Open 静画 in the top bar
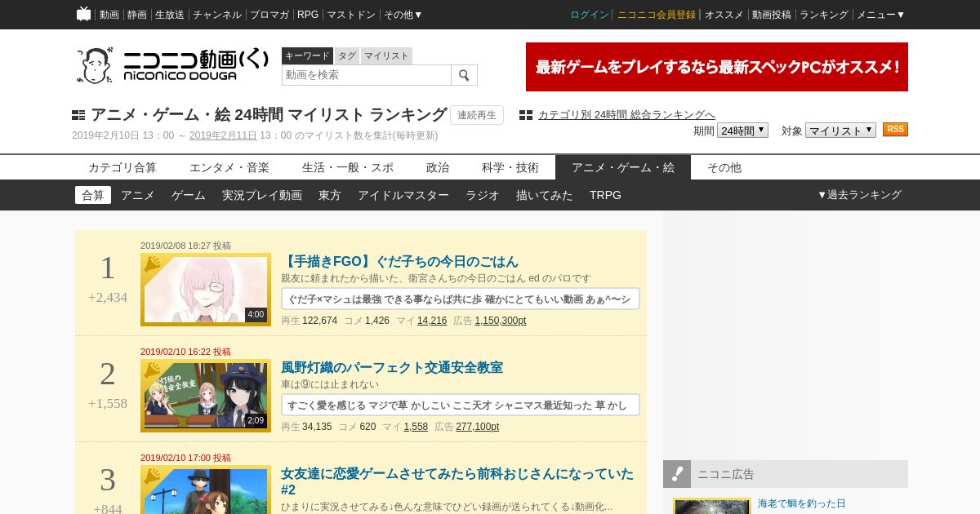 (137, 15)
